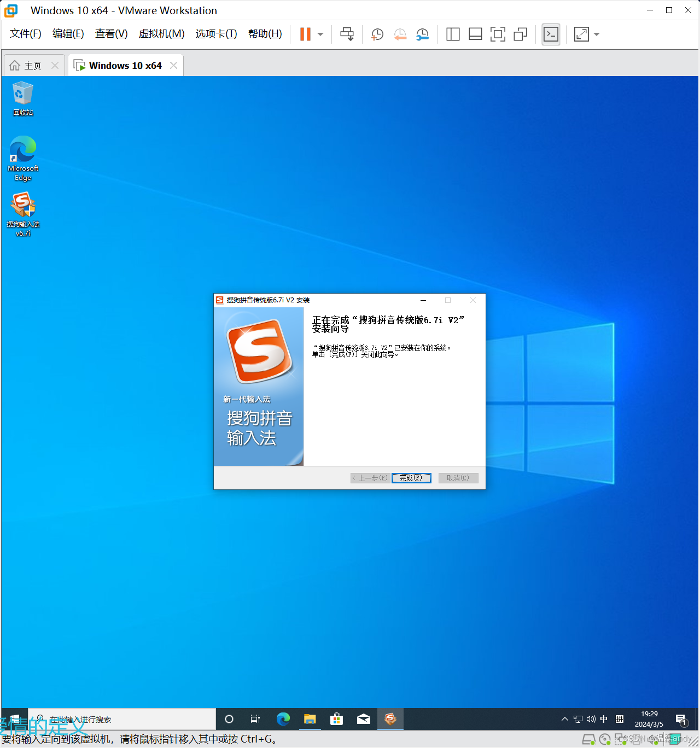
Task: Show the console view
Action: (551, 34)
